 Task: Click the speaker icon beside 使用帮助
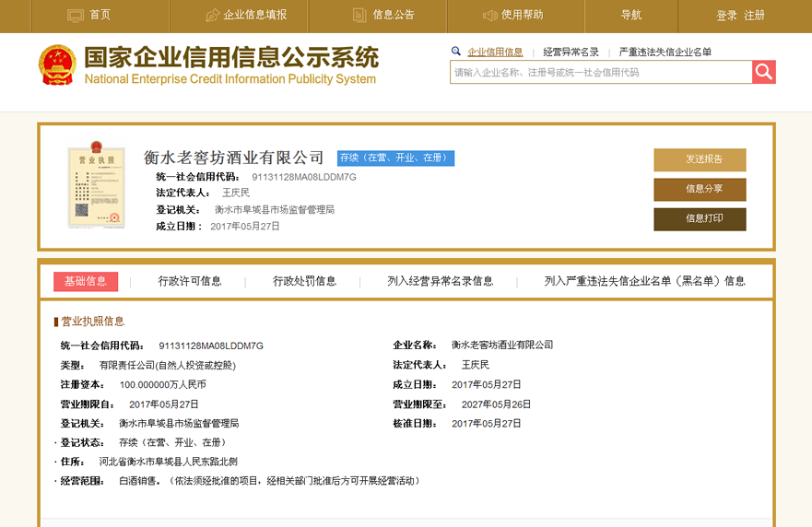[x=490, y=16]
